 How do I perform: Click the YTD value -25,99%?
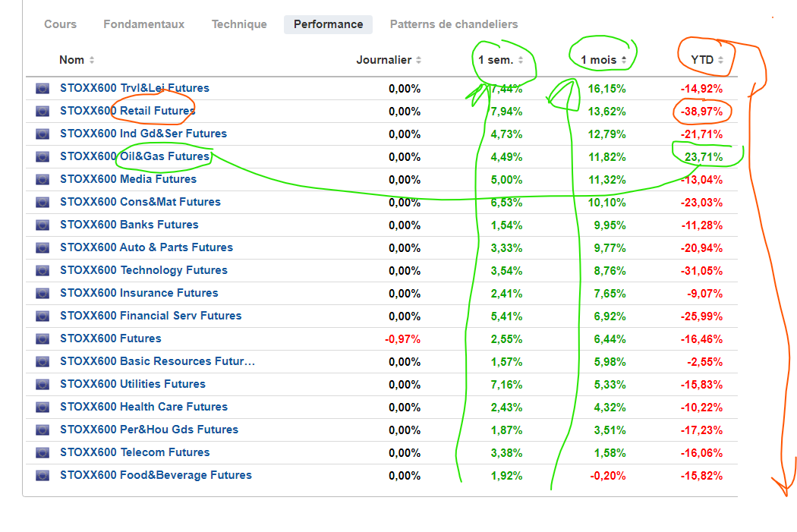tap(701, 316)
